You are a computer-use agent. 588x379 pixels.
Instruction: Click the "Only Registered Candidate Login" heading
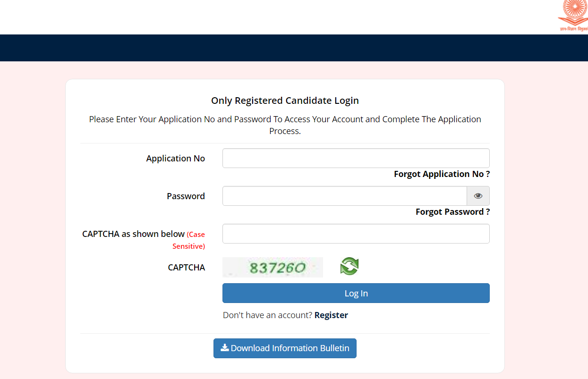pos(285,101)
